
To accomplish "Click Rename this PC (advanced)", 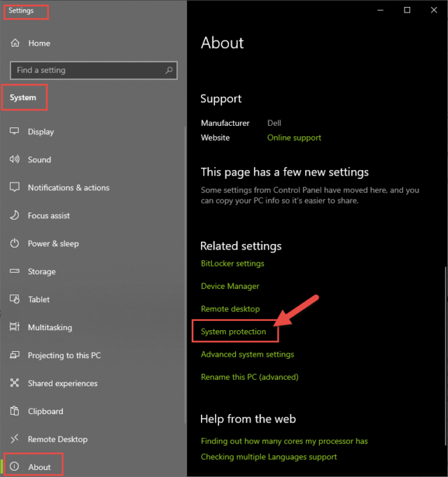I will [x=249, y=377].
